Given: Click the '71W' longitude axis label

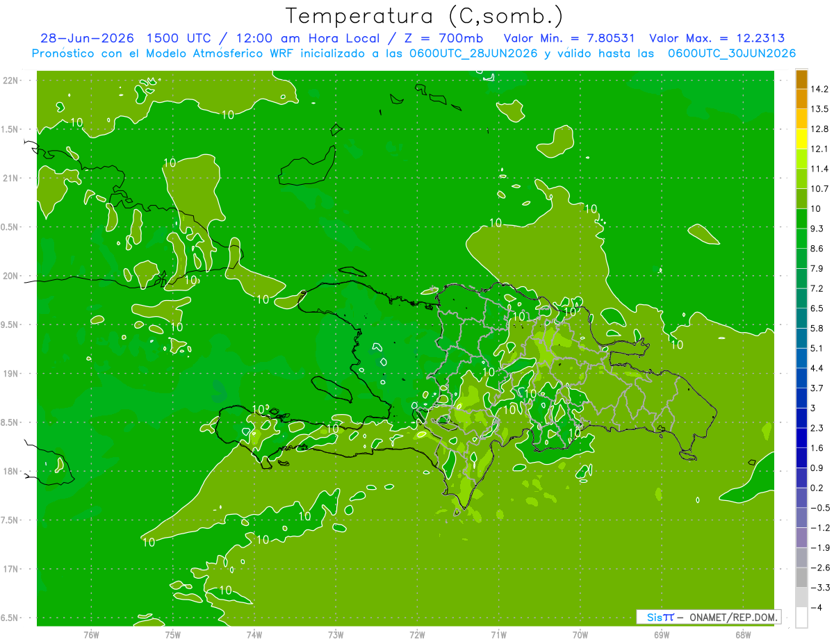Looking at the screenshot, I should click(498, 635).
